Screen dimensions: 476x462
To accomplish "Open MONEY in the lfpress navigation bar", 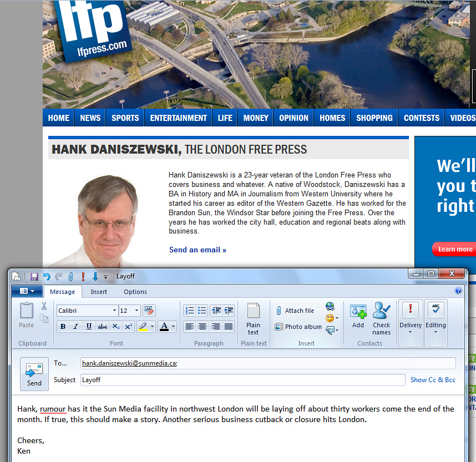I will pos(256,118).
